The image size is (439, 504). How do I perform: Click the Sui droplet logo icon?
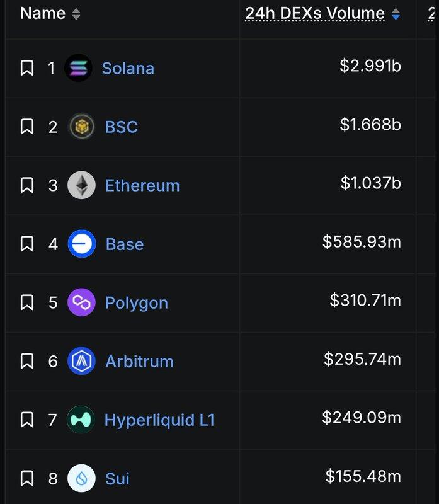[81, 478]
